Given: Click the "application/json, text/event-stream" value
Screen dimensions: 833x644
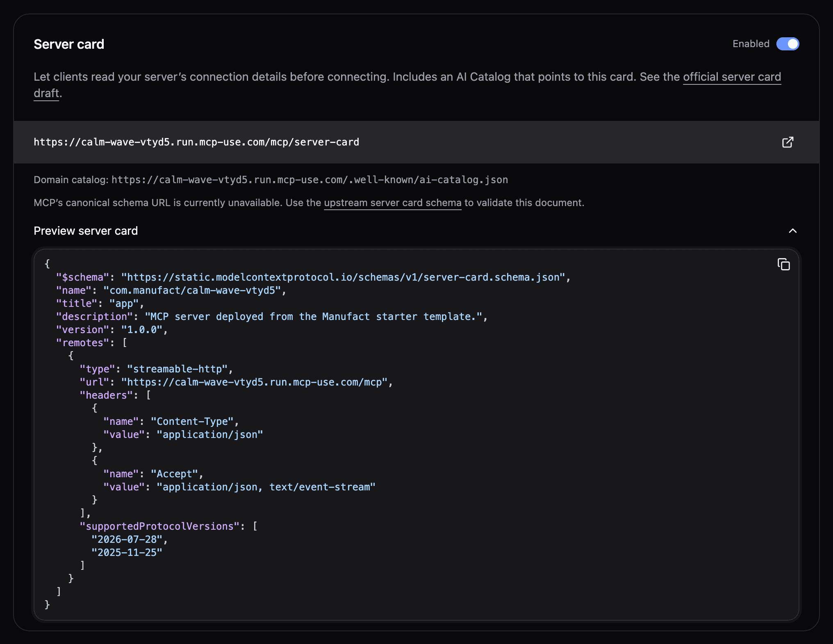Looking at the screenshot, I should point(266,487).
